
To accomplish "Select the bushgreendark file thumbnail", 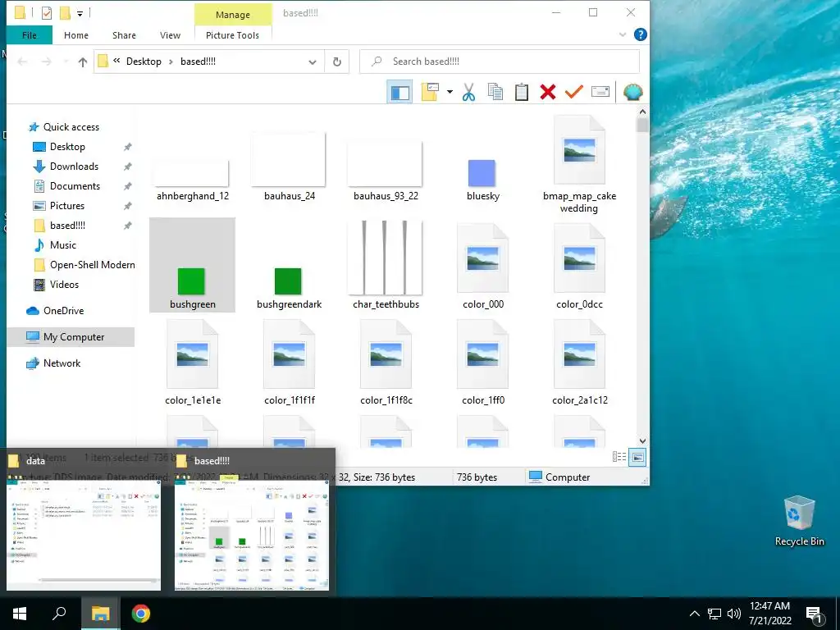I will (288, 282).
